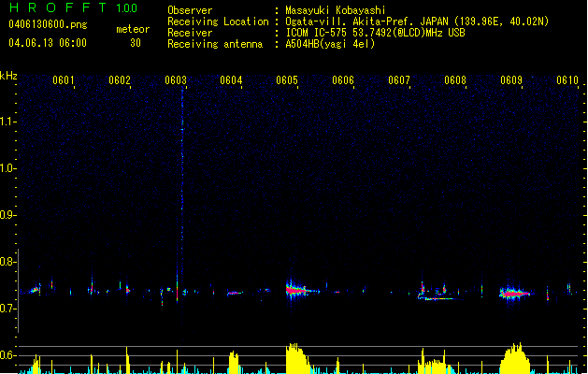
Task: Click the Receiving antenna label
Action: 215,44
